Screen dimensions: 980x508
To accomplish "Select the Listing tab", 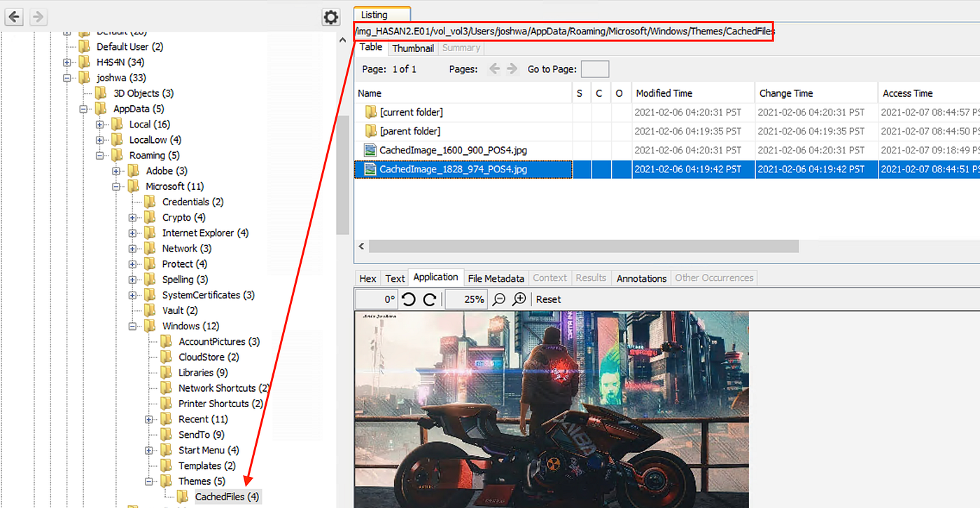I will (382, 15).
